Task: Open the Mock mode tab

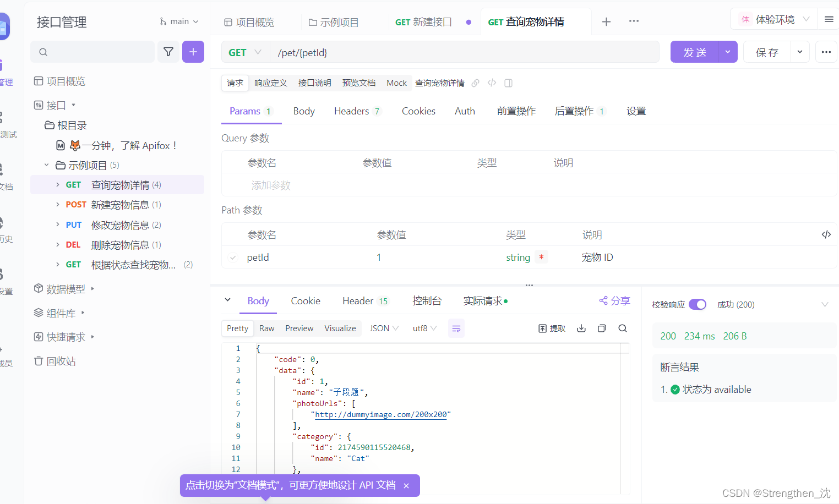Action: 396,83
